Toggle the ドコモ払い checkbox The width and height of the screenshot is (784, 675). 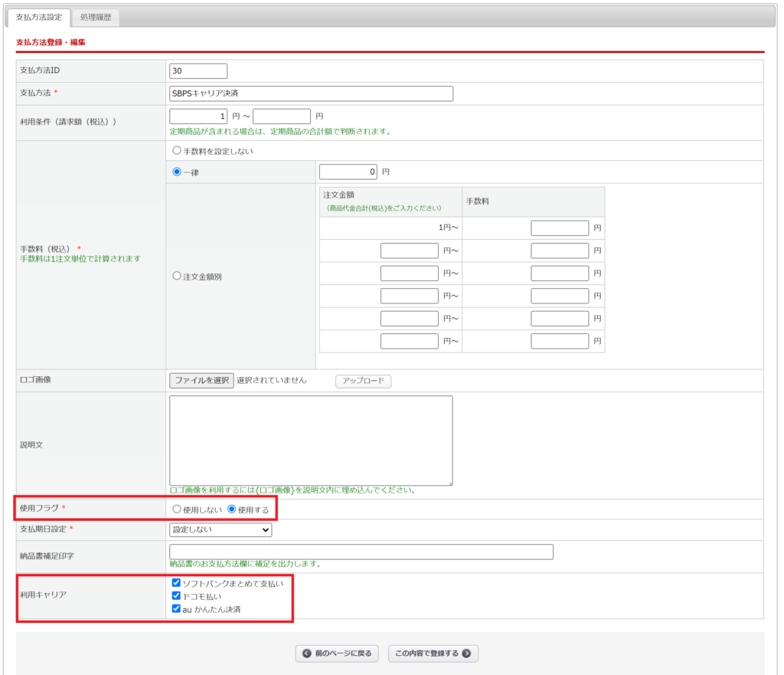coord(177,595)
